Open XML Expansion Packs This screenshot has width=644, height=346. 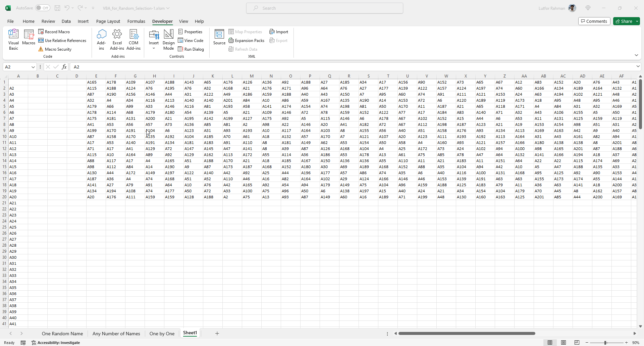(x=246, y=40)
